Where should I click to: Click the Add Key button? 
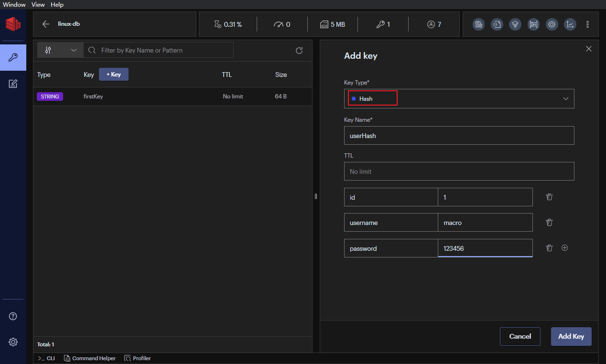571,336
